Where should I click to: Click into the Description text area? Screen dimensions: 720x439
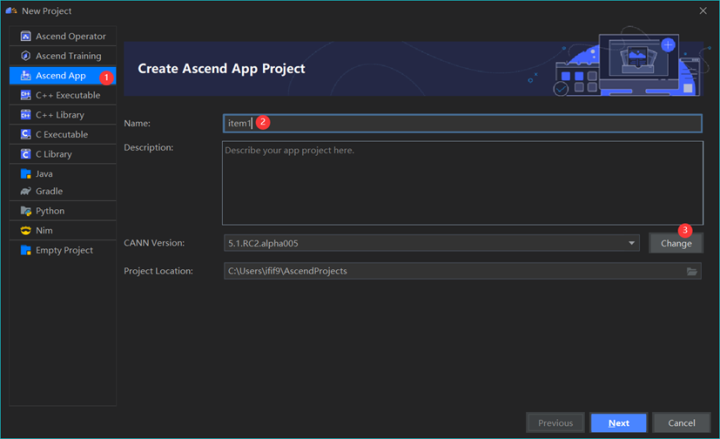point(462,183)
